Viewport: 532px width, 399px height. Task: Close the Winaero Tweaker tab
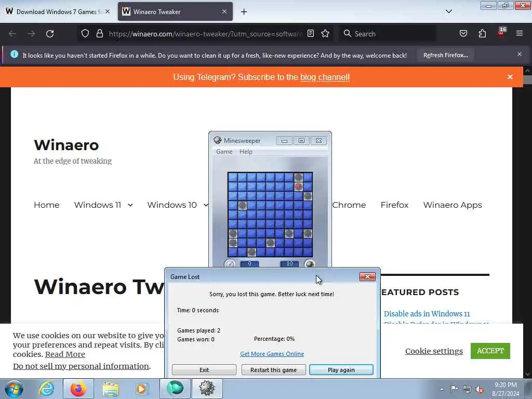point(224,11)
